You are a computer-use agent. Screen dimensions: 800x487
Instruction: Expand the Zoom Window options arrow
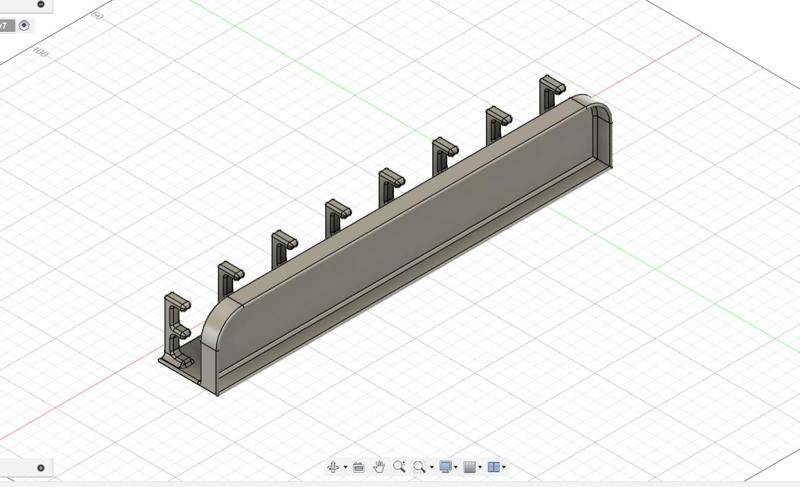point(432,467)
